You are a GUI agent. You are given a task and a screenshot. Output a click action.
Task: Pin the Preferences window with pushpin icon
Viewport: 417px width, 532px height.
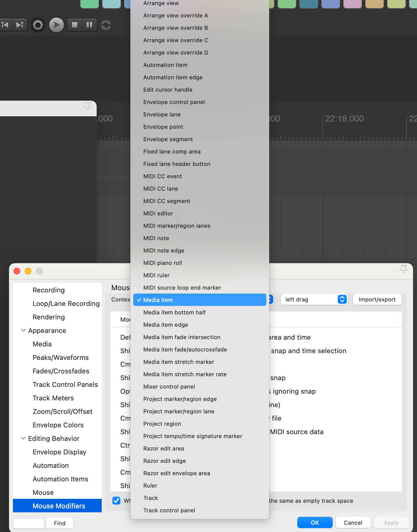point(404,269)
